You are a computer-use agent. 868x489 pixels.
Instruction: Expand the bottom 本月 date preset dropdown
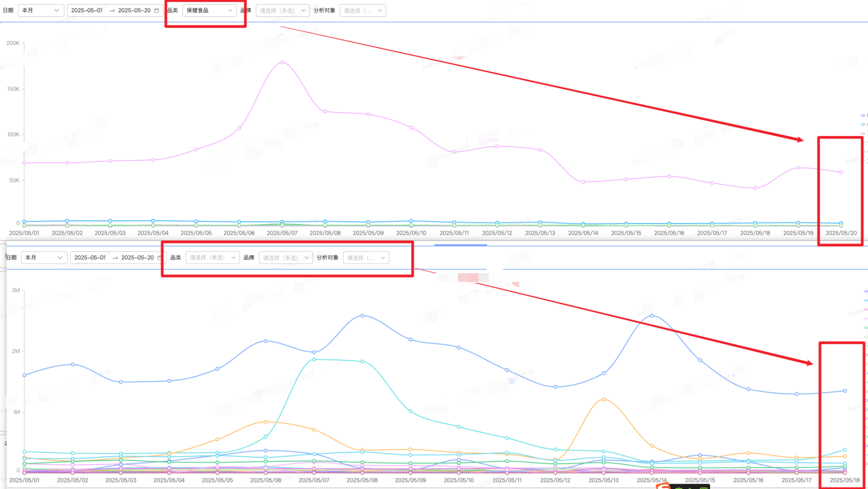[44, 258]
